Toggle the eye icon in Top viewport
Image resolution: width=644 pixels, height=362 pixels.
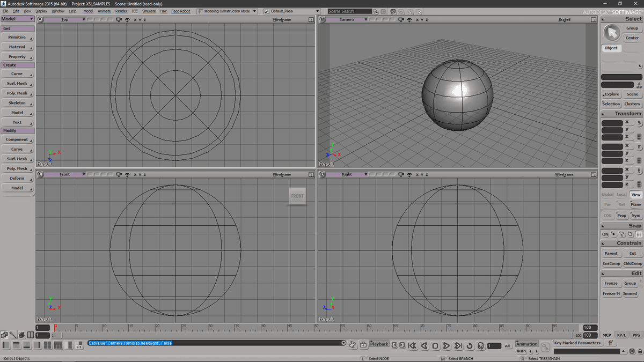pyautogui.click(x=127, y=20)
